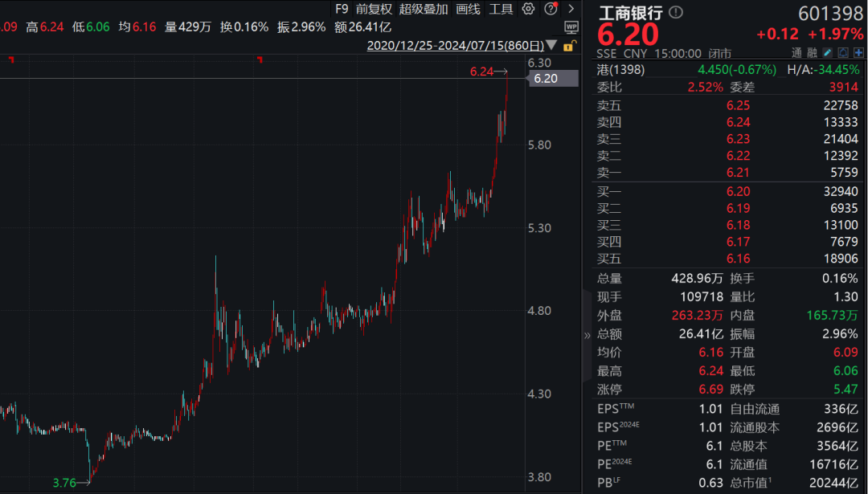Click the 总额 value 26.41亿 in side panel
Image resolution: width=868 pixels, height=494 pixels.
tap(702, 334)
